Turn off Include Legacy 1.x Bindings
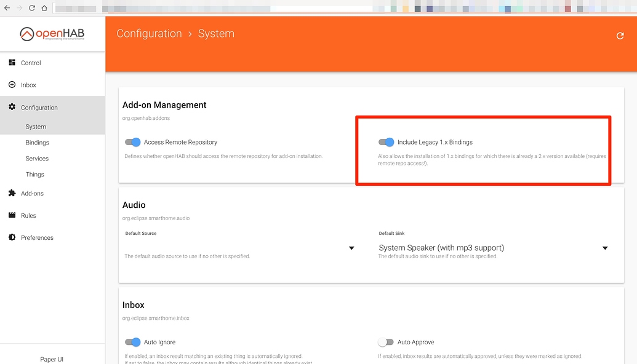Viewport: 637px width, 364px height. [387, 142]
